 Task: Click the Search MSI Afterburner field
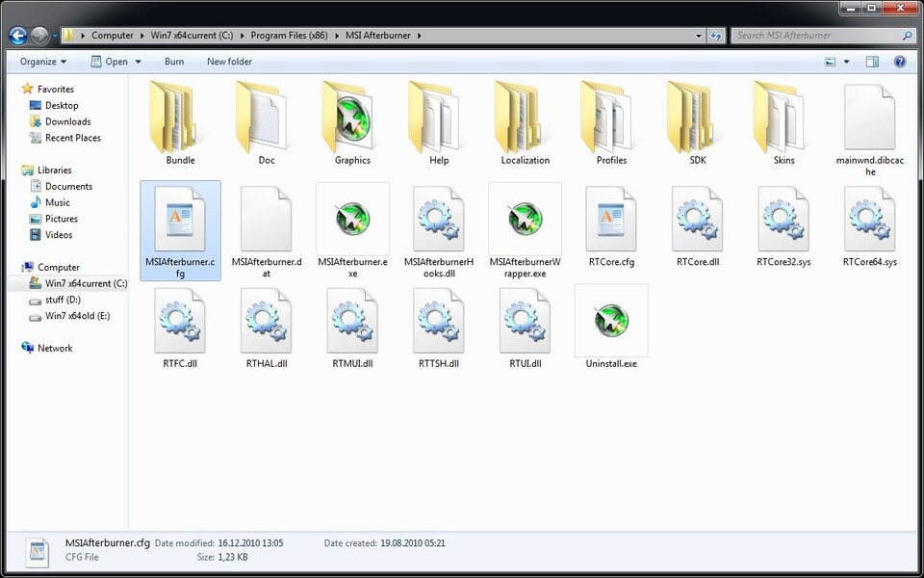pos(816,36)
